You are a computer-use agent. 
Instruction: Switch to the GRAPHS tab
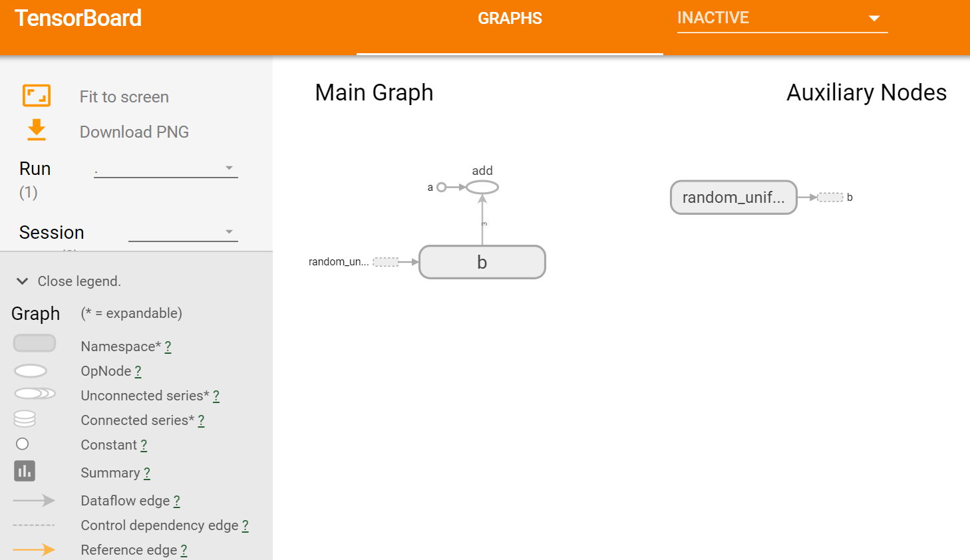(x=510, y=19)
